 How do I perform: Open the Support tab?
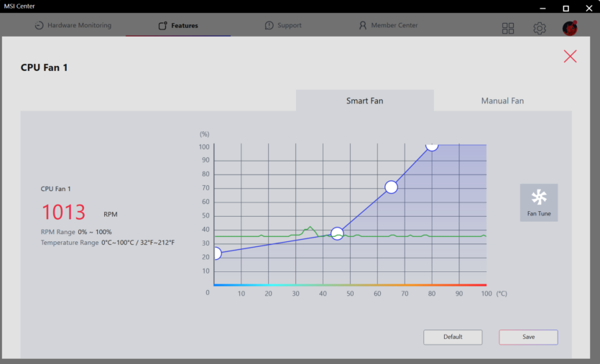(x=283, y=25)
